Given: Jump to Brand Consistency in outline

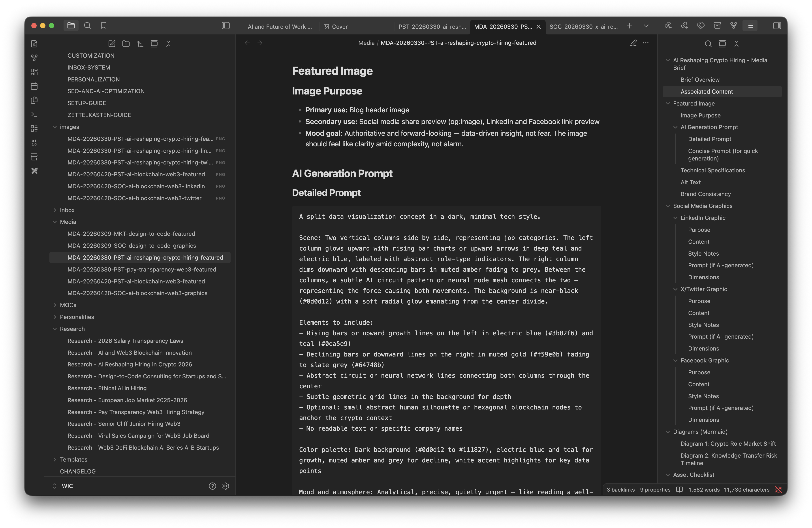Looking at the screenshot, I should (706, 194).
